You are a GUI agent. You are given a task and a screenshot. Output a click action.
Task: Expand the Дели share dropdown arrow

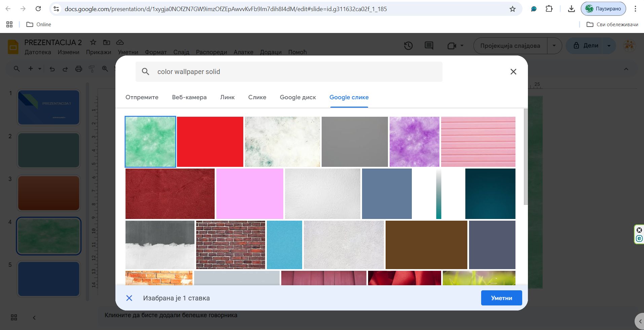tap(609, 46)
